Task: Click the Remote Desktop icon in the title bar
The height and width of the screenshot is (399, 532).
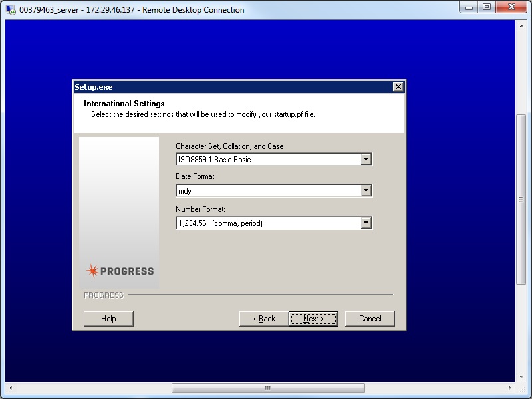Action: coord(9,7)
